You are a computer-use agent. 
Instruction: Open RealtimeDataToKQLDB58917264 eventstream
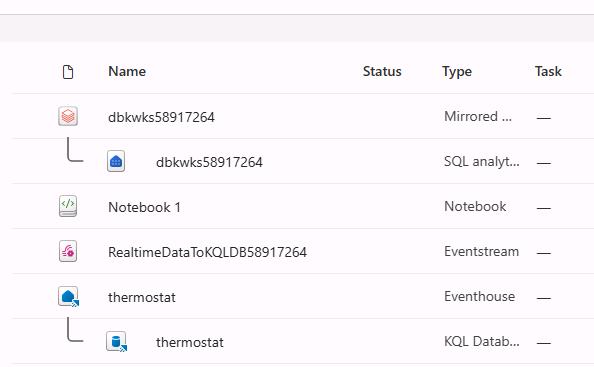click(x=207, y=252)
